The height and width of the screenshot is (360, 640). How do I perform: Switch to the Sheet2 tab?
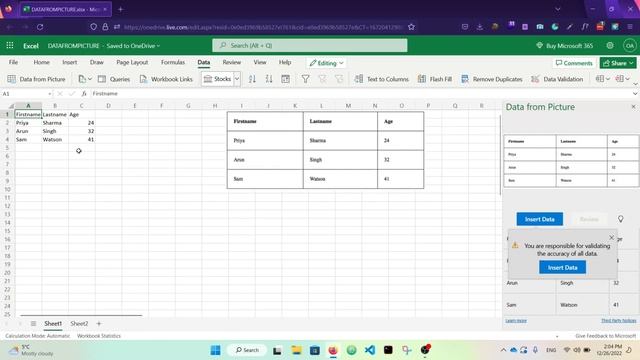[x=79, y=323]
